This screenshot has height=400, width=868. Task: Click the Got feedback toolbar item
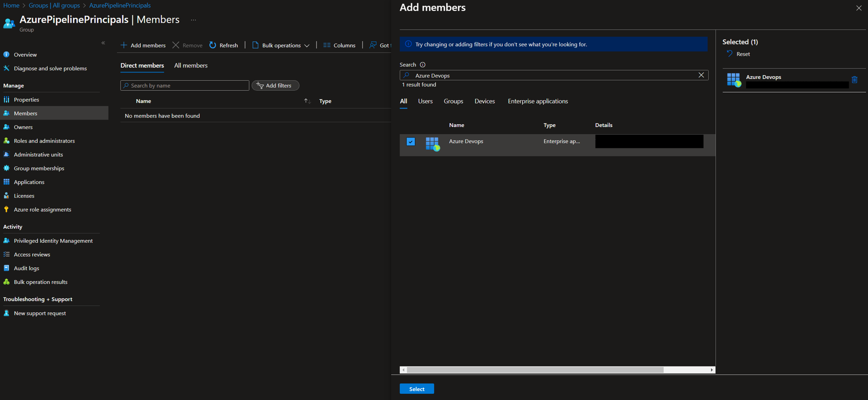(380, 45)
